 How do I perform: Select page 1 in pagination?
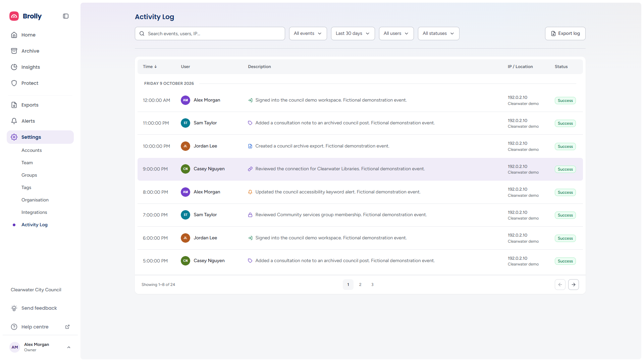(348, 285)
